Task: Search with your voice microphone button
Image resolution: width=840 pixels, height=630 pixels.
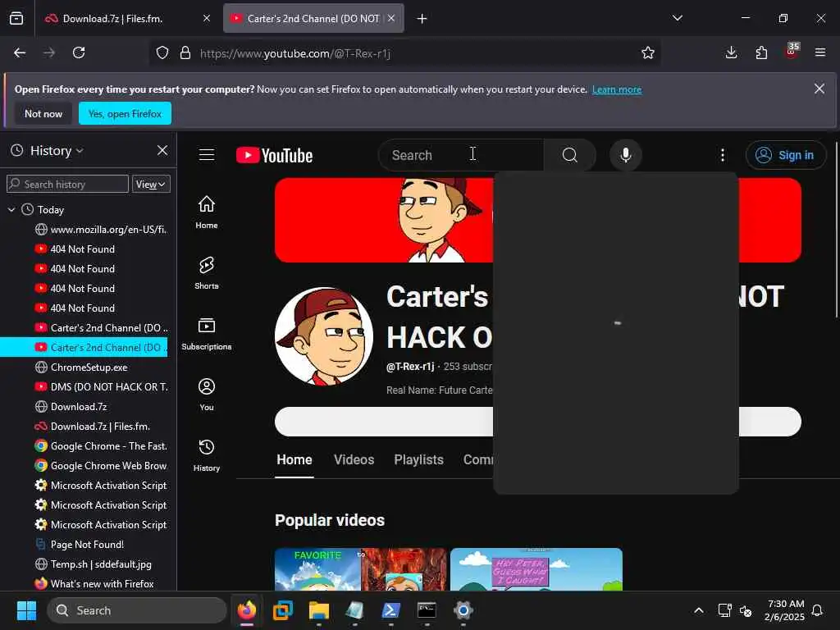Action: tap(625, 155)
